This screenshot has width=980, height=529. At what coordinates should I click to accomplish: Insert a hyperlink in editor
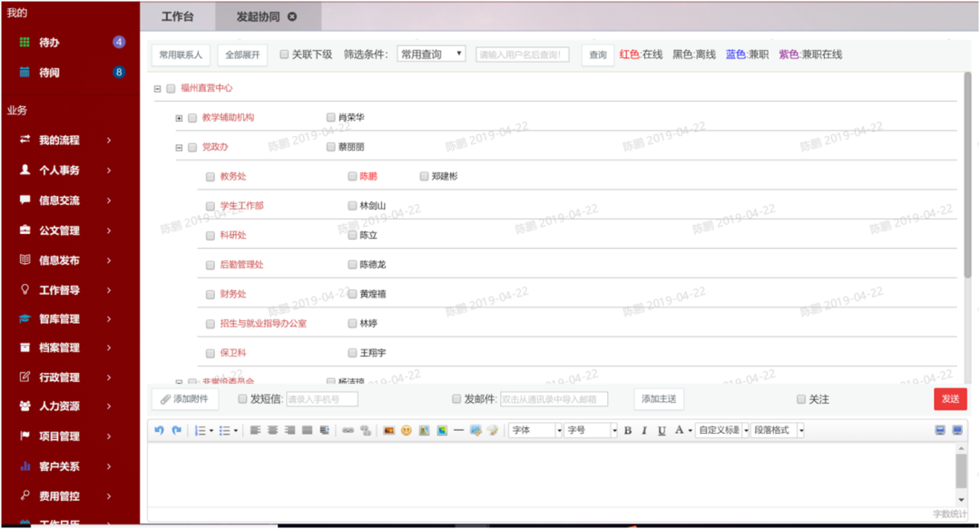(348, 430)
